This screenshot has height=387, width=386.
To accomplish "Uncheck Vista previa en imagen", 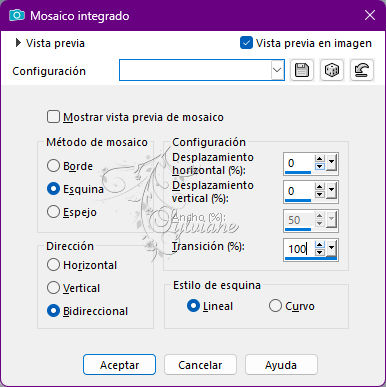I will click(246, 43).
